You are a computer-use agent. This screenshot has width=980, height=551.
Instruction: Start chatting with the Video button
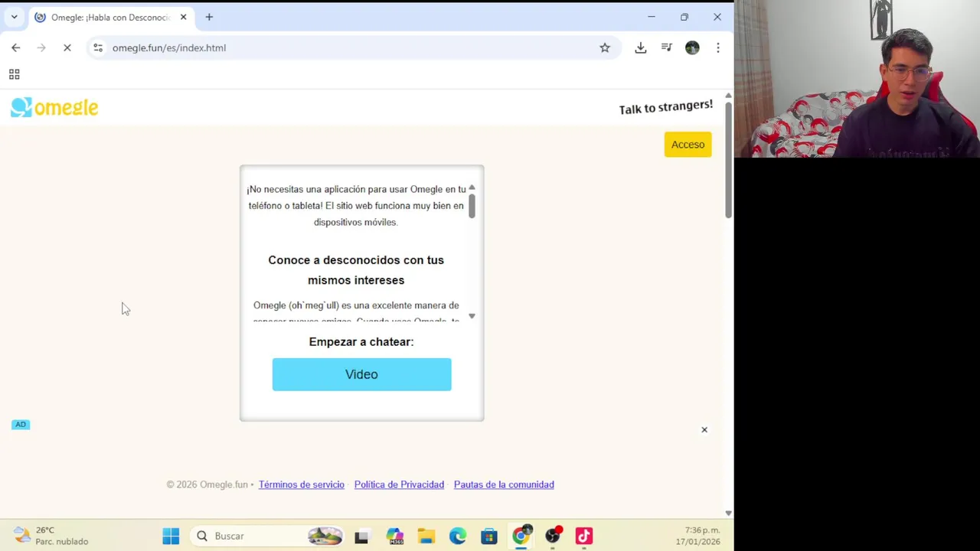pos(361,374)
